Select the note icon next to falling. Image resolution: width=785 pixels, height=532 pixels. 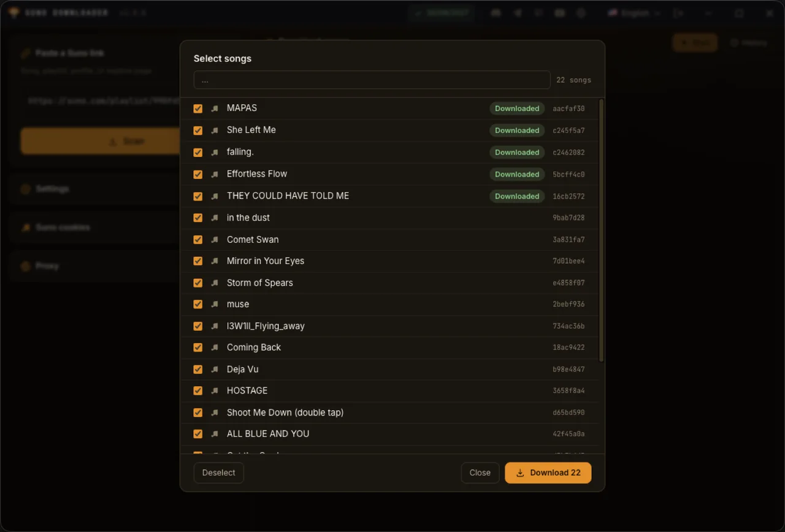pyautogui.click(x=215, y=153)
